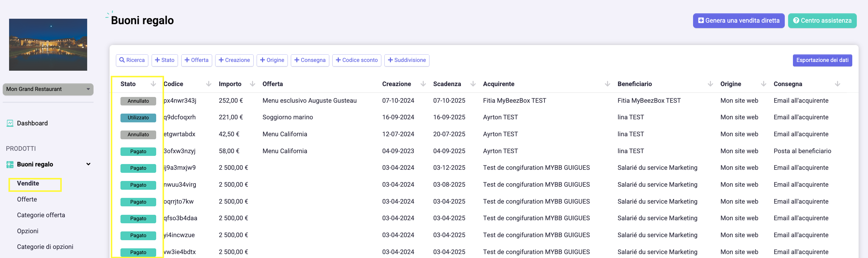
Task: Click amount 221,00 €
Action: point(231,118)
